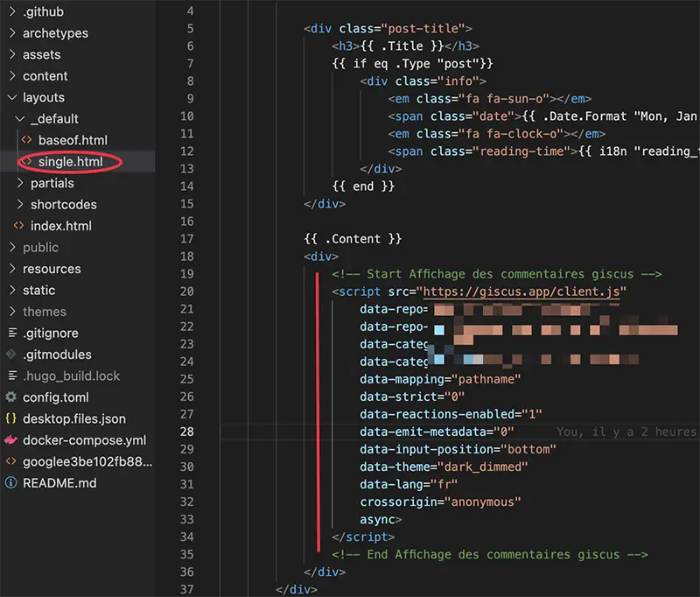This screenshot has height=597, width=700.
Task: Click HTML icon next to baseof.html
Action: coord(27,140)
